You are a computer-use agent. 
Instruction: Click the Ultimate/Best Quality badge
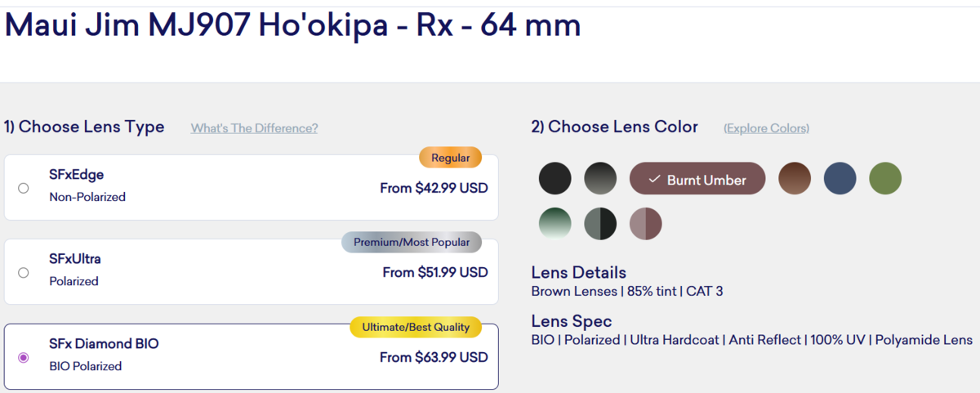tap(416, 328)
